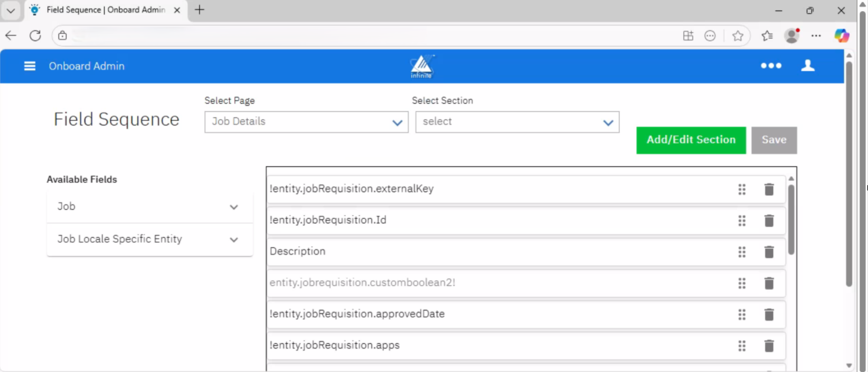The image size is (868, 372).
Task: Click the field list vertical scrollbar
Action: pyautogui.click(x=791, y=219)
